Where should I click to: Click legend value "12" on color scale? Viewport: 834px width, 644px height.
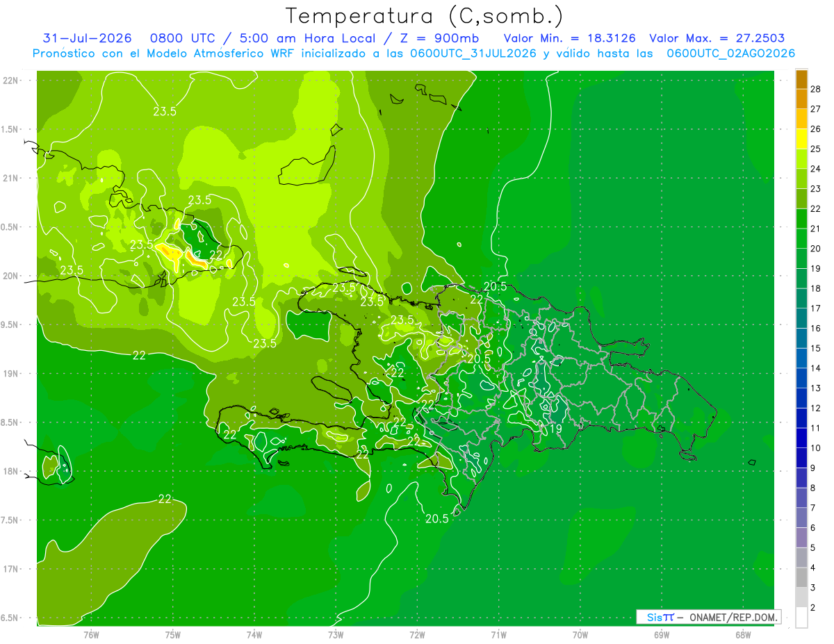click(816, 408)
